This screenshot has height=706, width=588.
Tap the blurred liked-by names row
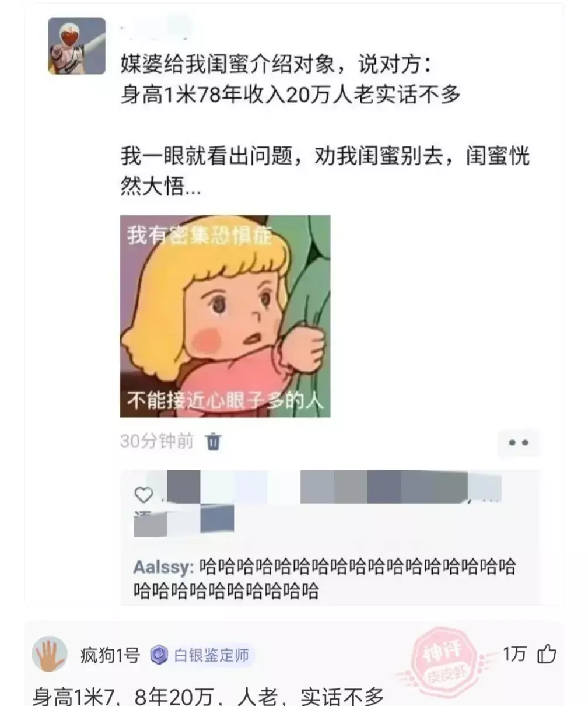pos(318,504)
